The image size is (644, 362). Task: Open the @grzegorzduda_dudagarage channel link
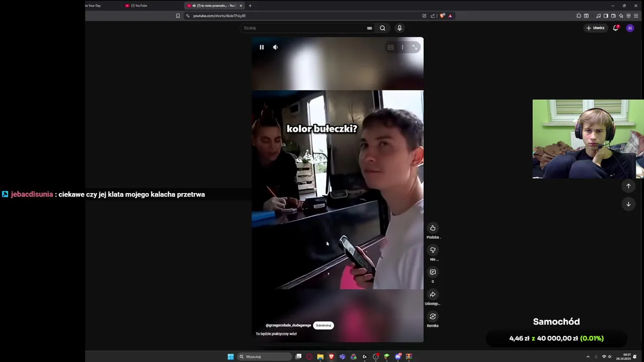coord(288,325)
